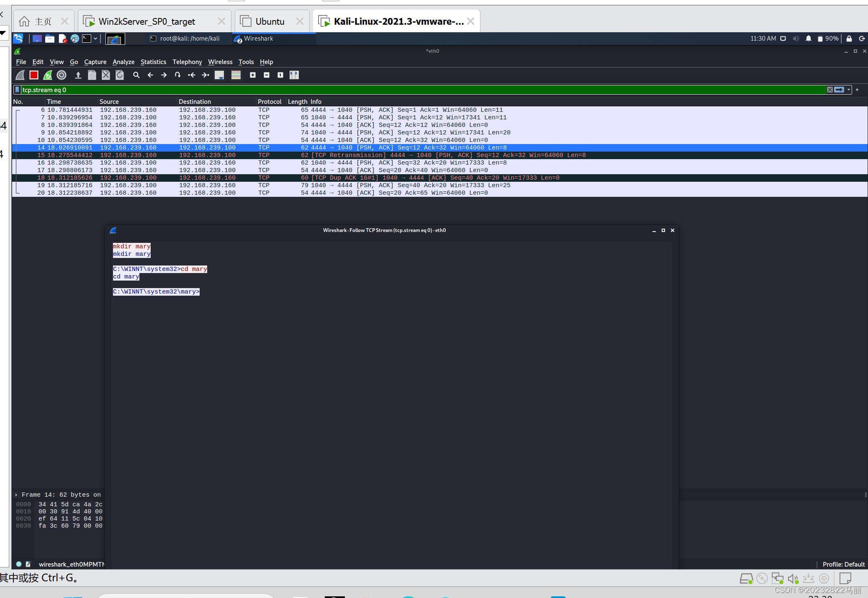Close this capture file icon
Image resolution: width=868 pixels, height=598 pixels.
(x=106, y=75)
